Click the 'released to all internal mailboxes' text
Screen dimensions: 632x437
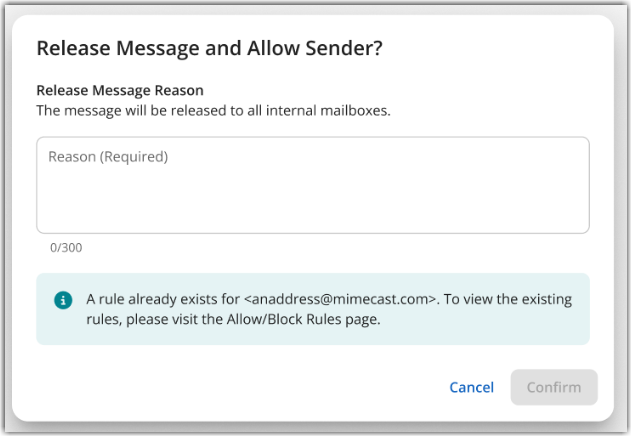pos(278,110)
